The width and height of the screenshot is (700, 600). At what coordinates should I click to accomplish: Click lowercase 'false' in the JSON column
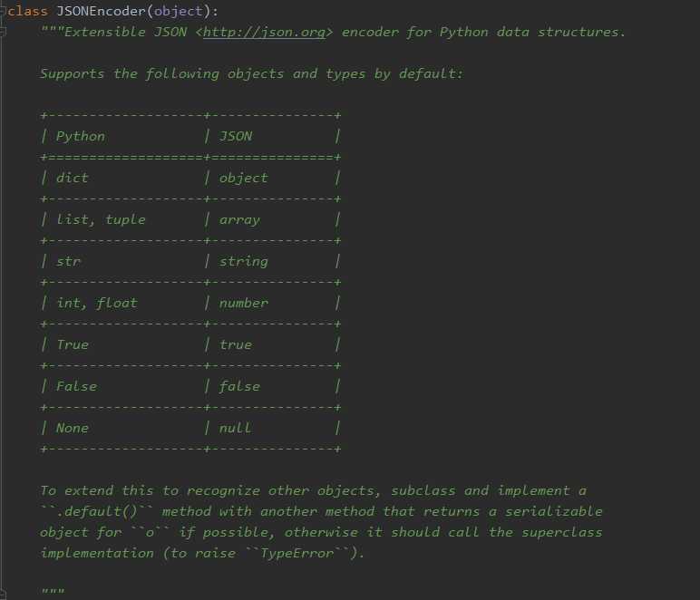pos(239,386)
